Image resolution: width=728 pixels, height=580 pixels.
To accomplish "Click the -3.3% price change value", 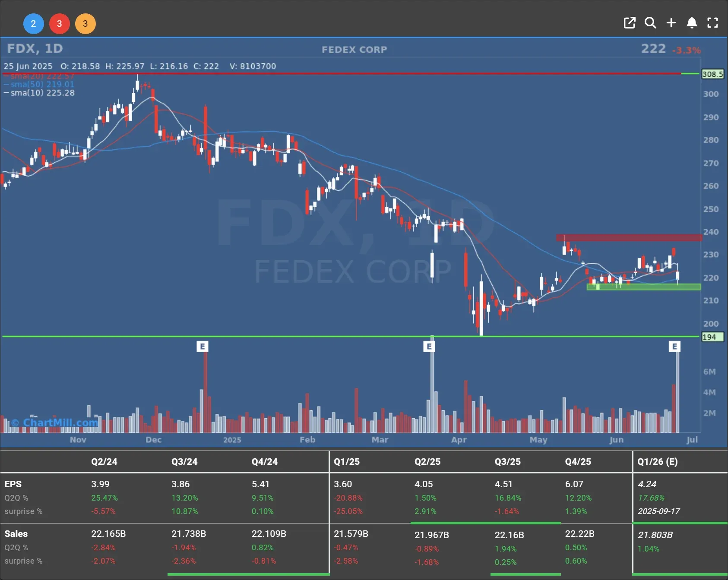I will coord(687,50).
